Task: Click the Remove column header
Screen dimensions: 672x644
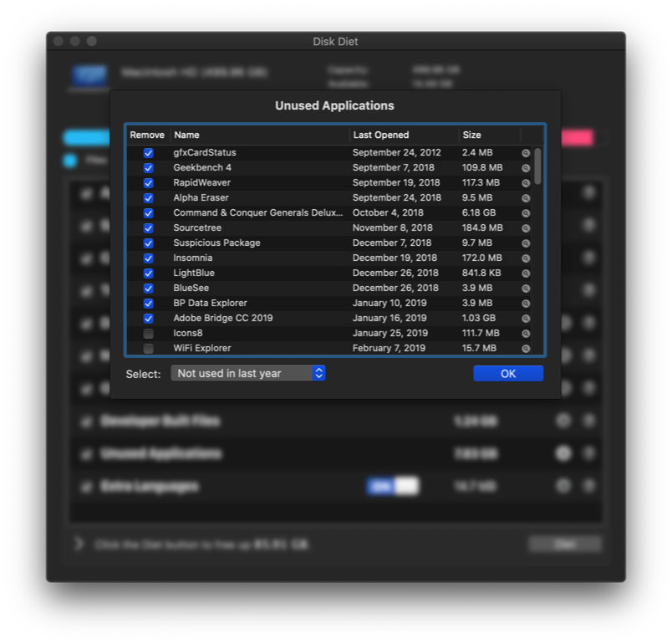Action: [x=147, y=135]
